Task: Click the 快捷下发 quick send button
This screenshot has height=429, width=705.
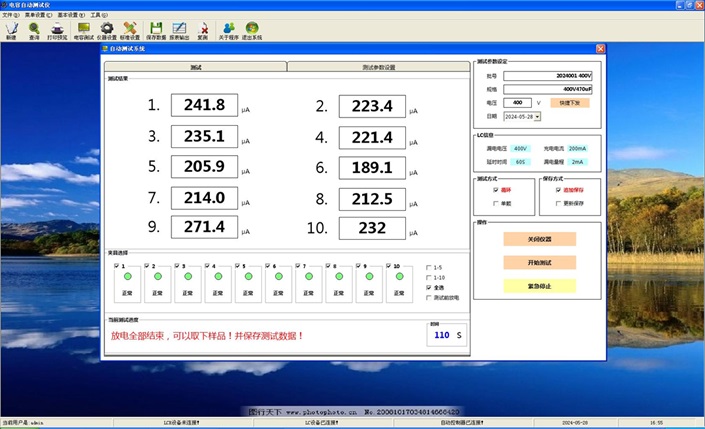Action: (569, 102)
